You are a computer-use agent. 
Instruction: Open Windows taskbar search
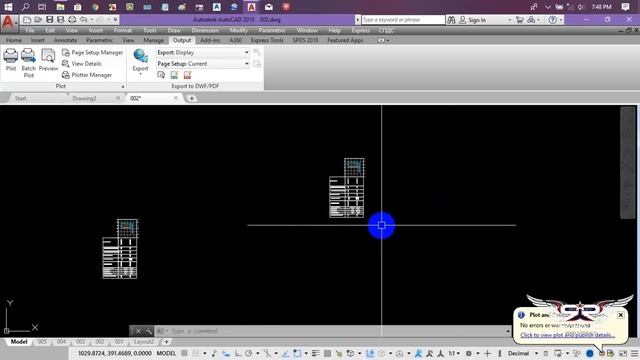(x=25, y=7)
